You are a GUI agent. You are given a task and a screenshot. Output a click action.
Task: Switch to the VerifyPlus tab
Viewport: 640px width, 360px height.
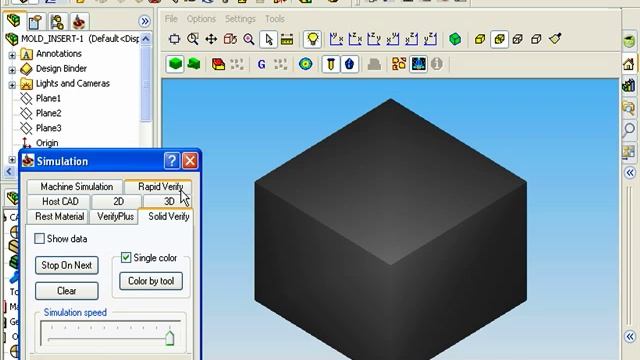(115, 216)
